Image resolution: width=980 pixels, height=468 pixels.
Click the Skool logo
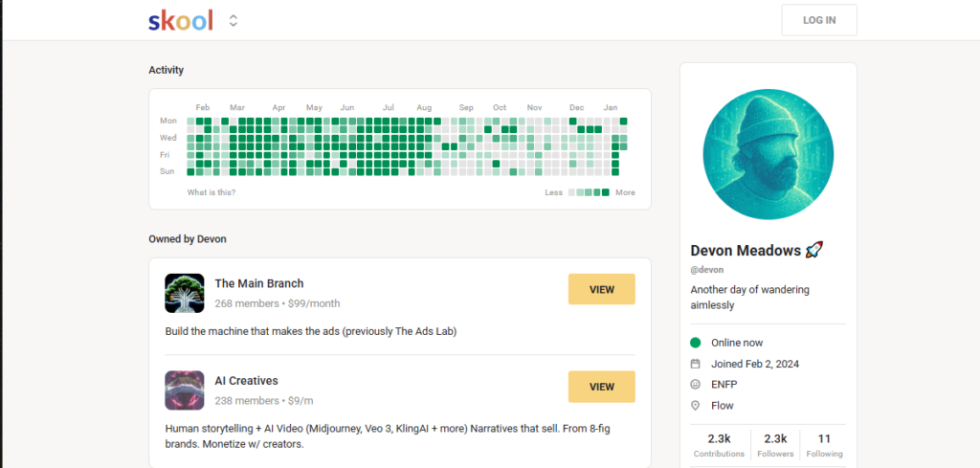[x=181, y=20]
